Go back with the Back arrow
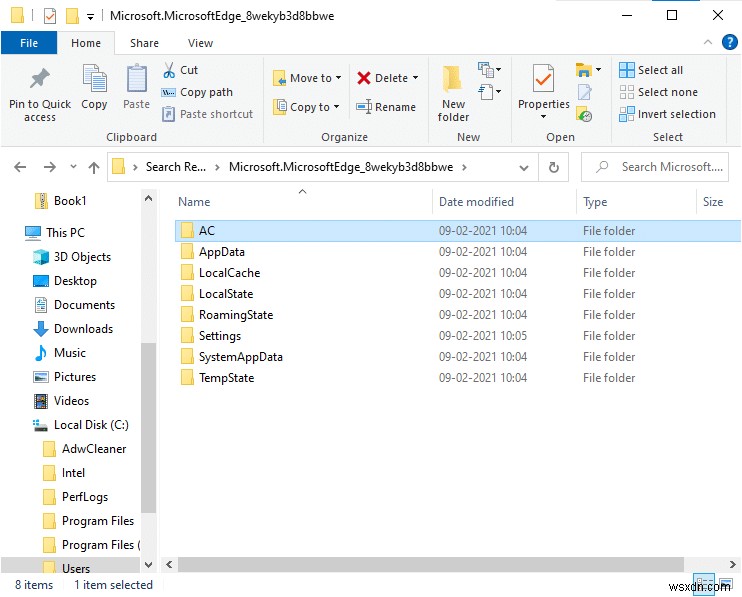Viewport: 742px width, 597px height. click(20, 167)
